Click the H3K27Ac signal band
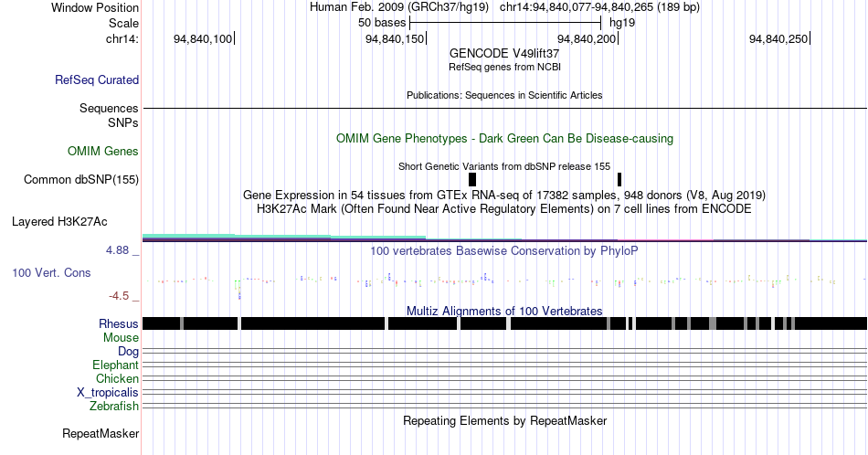The height and width of the screenshot is (455, 868). [504, 238]
